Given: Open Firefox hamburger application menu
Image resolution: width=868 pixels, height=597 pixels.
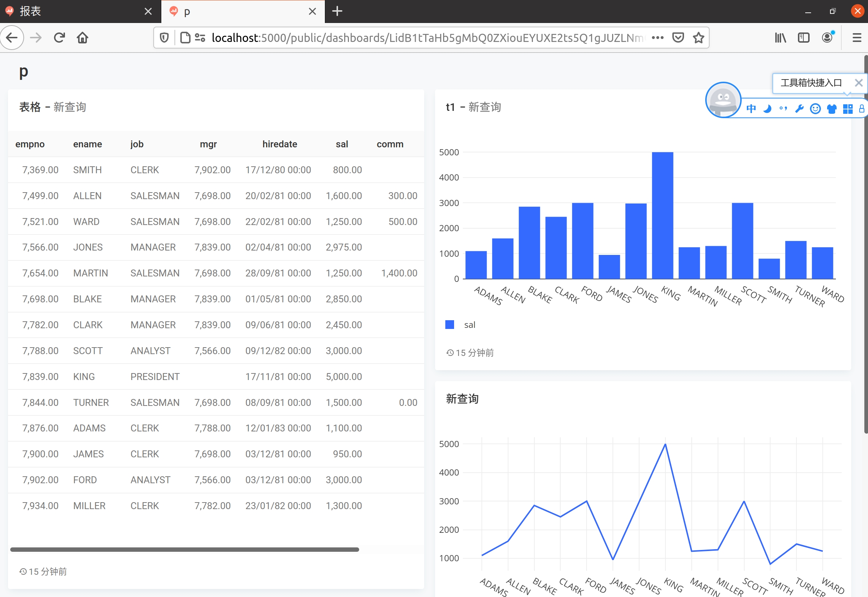Looking at the screenshot, I should point(856,38).
